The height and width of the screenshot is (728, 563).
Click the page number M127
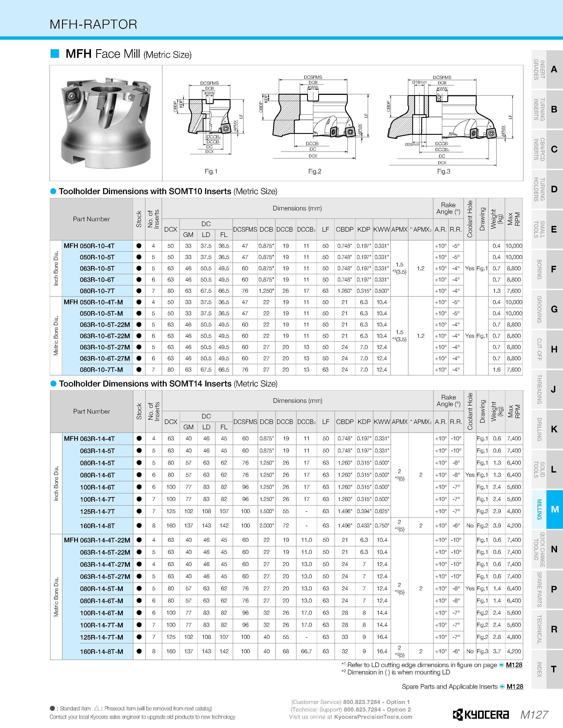pos(534,715)
